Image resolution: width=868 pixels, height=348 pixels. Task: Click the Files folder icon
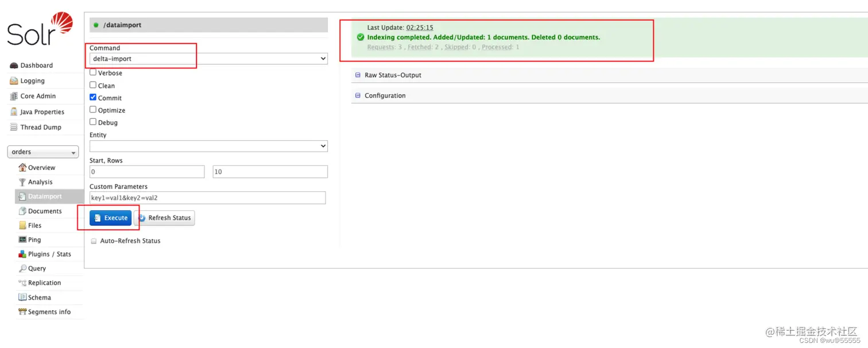22,225
